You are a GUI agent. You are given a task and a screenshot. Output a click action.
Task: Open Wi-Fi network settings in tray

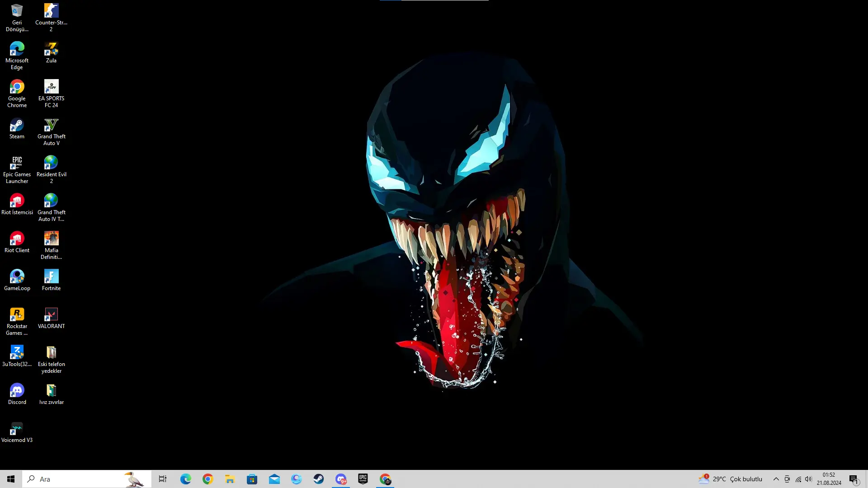pos(798,479)
